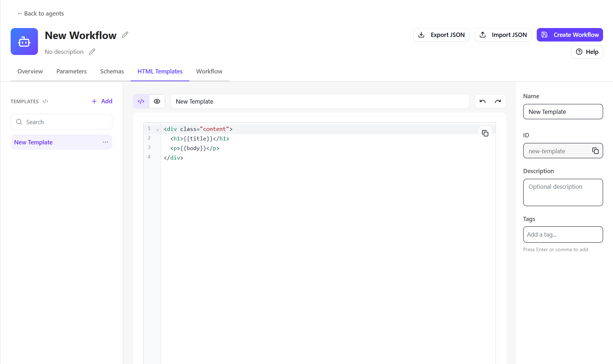This screenshot has width=613, height=364.
Task: Undo the last editor change
Action: click(482, 101)
